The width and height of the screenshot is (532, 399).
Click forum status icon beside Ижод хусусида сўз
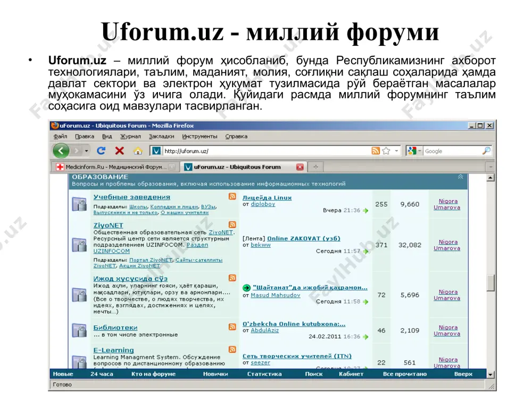(79, 295)
